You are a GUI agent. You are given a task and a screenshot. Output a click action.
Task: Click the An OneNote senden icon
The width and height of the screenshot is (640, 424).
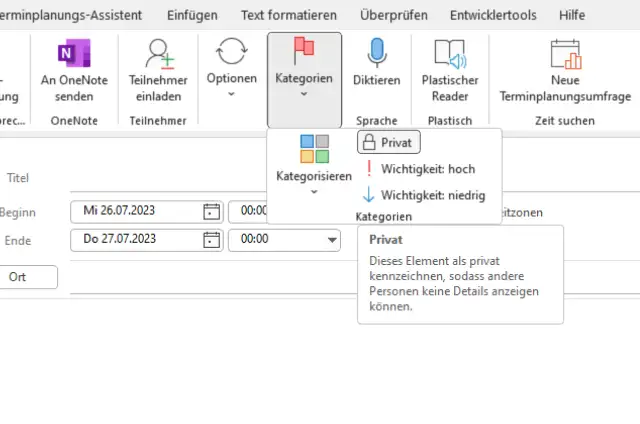pyautogui.click(x=75, y=55)
